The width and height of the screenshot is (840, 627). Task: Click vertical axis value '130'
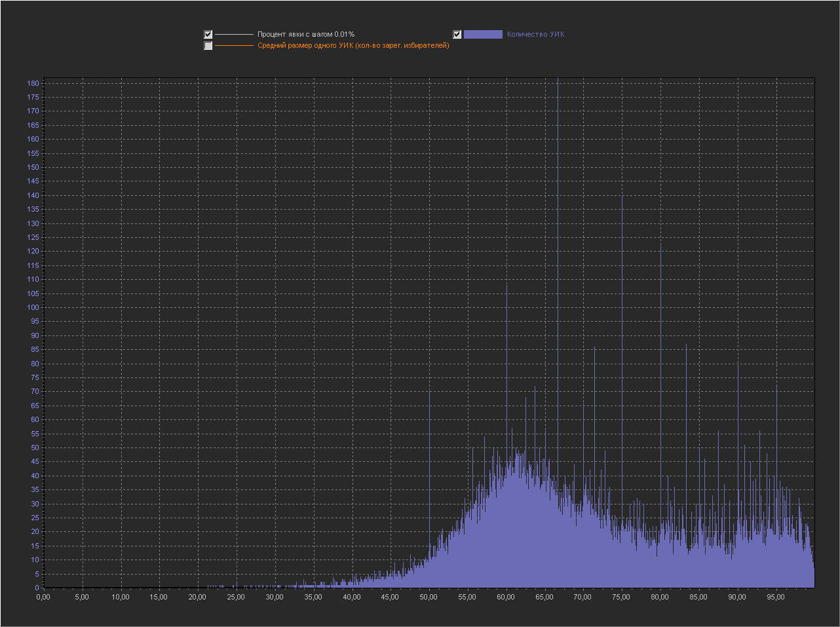[x=33, y=223]
